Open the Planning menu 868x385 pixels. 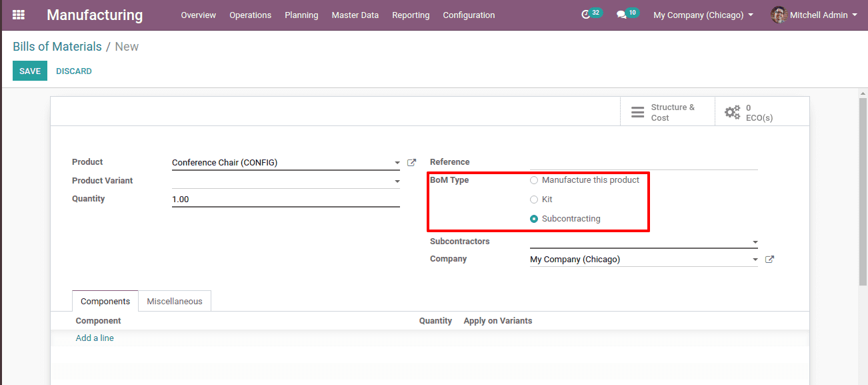[301, 15]
